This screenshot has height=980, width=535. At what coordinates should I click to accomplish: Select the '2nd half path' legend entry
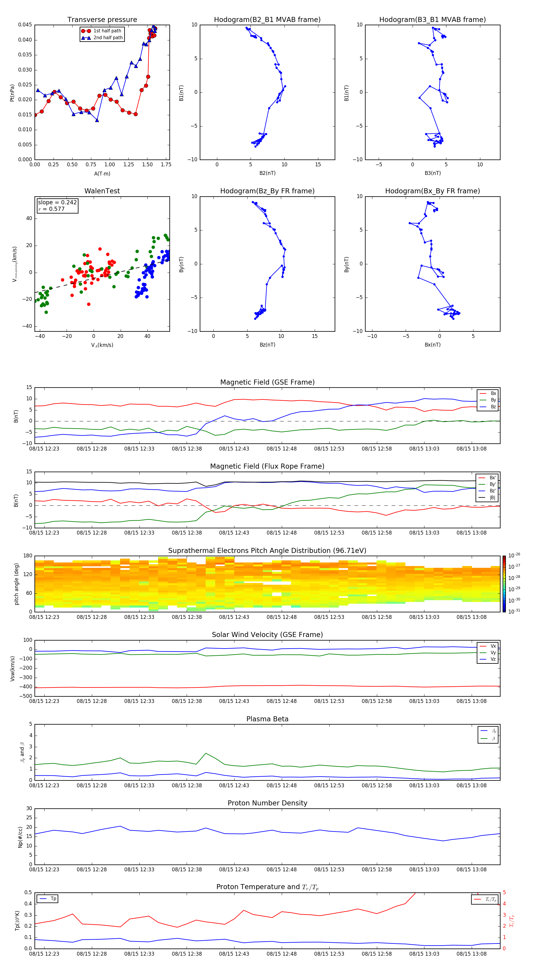102,38
